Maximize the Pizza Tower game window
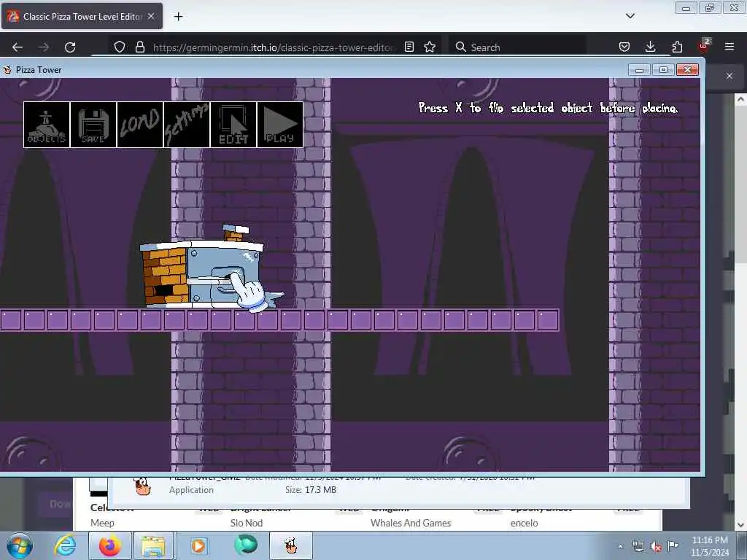Image resolution: width=747 pixels, height=560 pixels. point(663,70)
